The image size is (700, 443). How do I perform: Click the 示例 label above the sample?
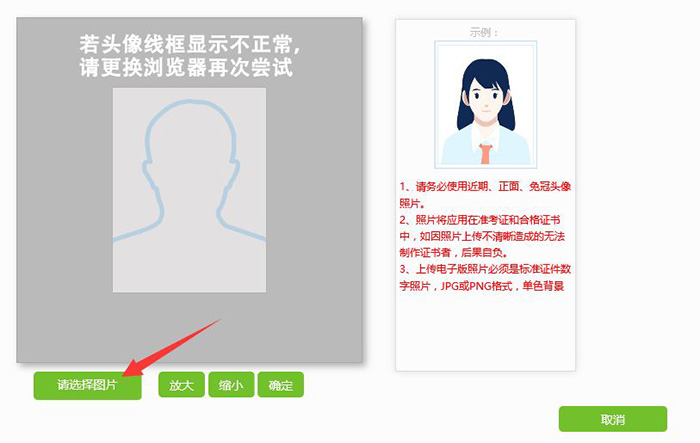pos(484,33)
